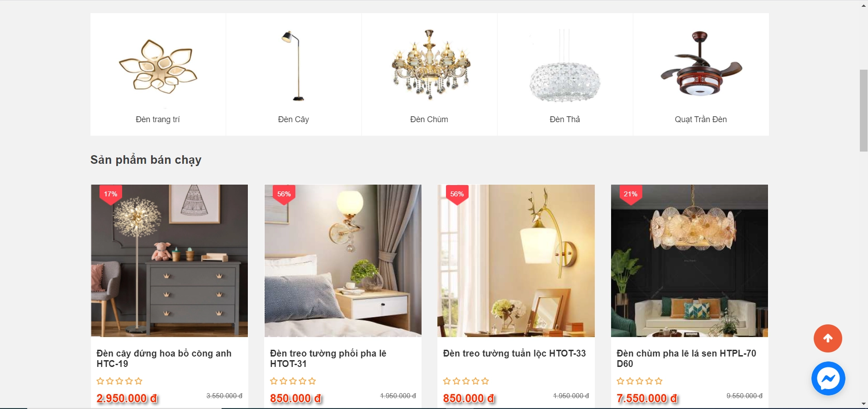The height and width of the screenshot is (409, 868).
Task: Click the 17% discount badge
Action: [110, 195]
